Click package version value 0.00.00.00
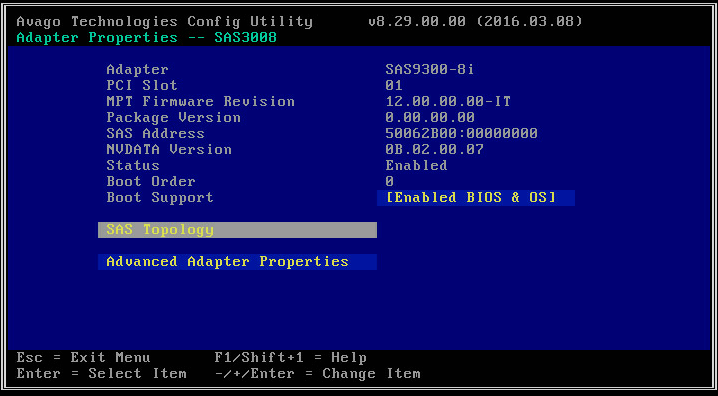This screenshot has height=396, width=718. [x=430, y=118]
